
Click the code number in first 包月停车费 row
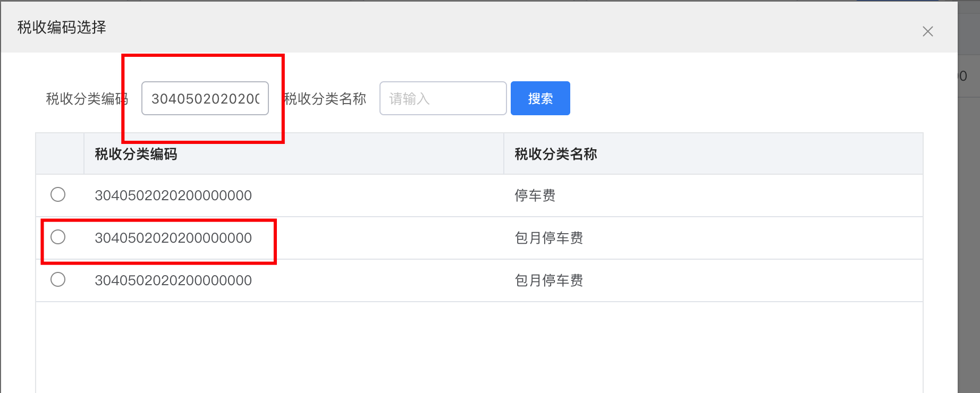[x=173, y=238]
